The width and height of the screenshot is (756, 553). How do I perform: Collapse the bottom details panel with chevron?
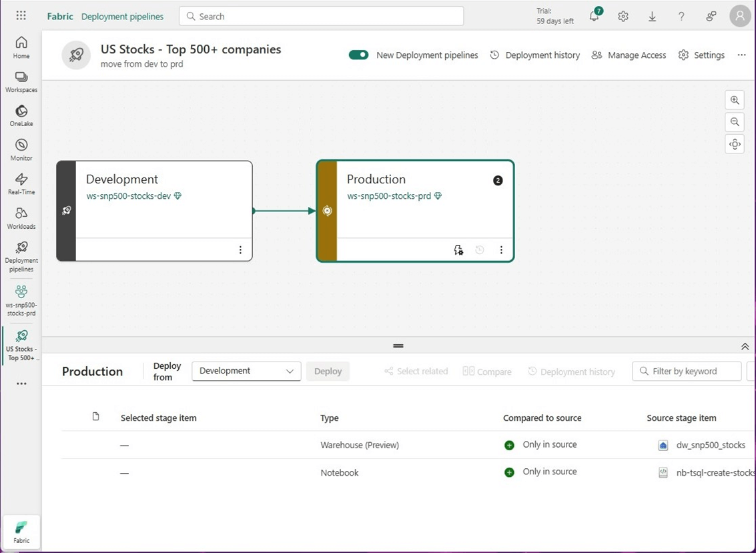click(745, 346)
